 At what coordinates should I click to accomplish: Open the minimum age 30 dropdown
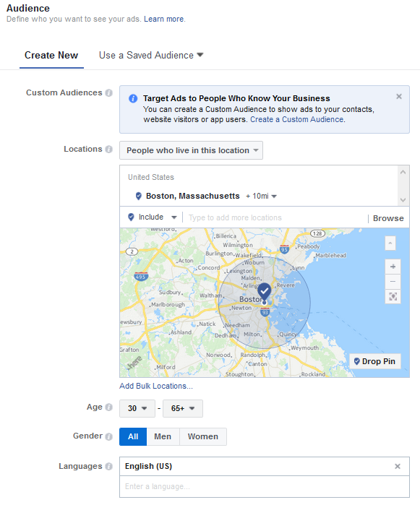click(x=137, y=408)
